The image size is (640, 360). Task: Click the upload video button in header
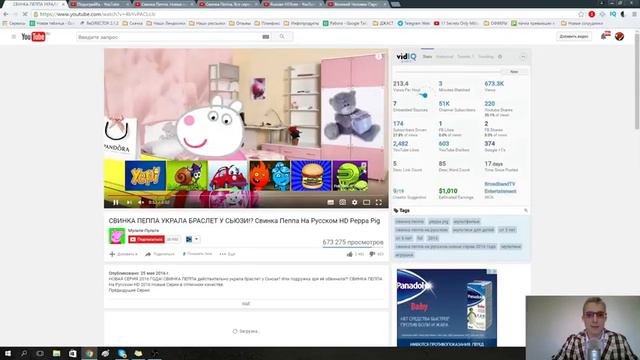pos(573,36)
